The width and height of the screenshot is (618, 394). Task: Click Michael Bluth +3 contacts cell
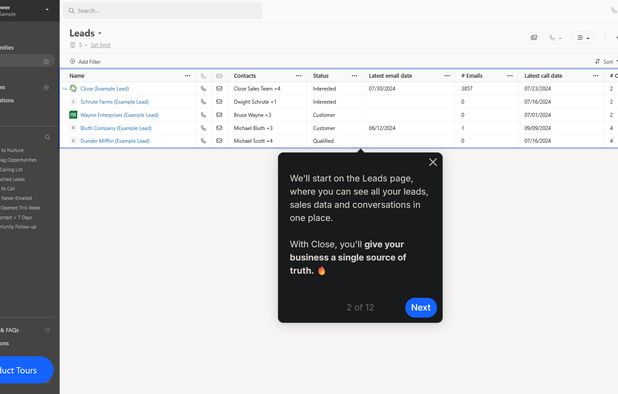[253, 128]
